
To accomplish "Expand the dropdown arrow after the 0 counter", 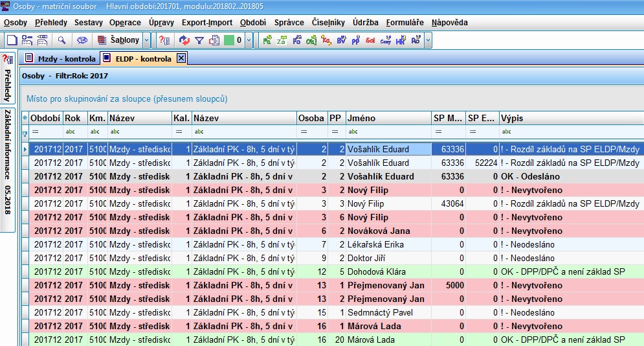I will pos(249,40).
